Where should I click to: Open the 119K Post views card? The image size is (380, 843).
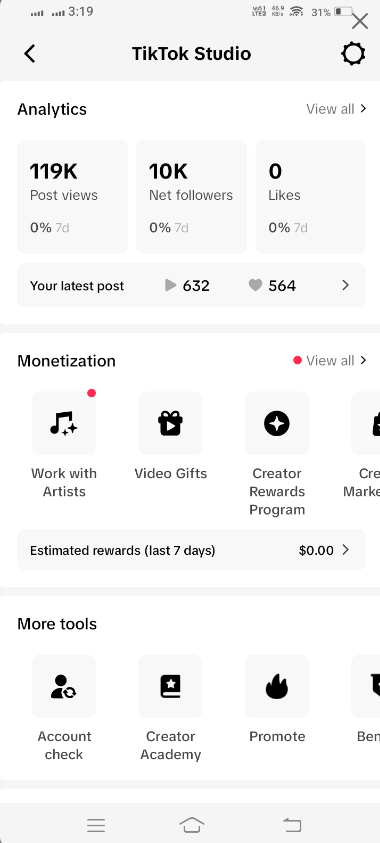(73, 197)
